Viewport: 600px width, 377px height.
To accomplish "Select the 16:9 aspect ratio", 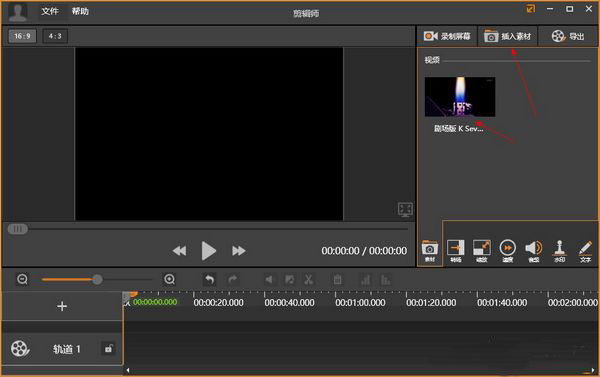I will (x=22, y=36).
